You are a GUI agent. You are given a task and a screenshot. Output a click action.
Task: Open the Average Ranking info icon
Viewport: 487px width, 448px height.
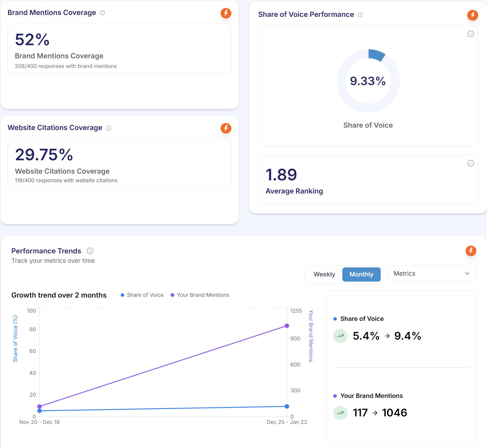point(471,163)
